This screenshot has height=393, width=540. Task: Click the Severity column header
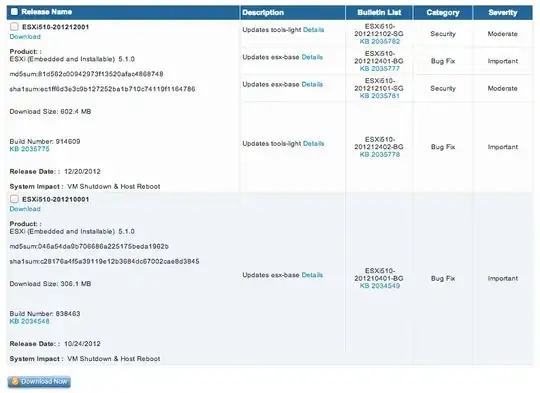[x=503, y=12]
